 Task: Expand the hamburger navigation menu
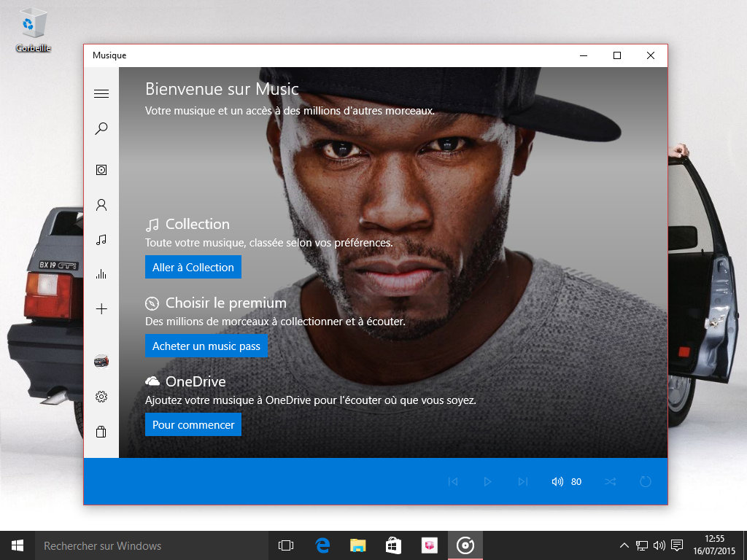pos(101,93)
